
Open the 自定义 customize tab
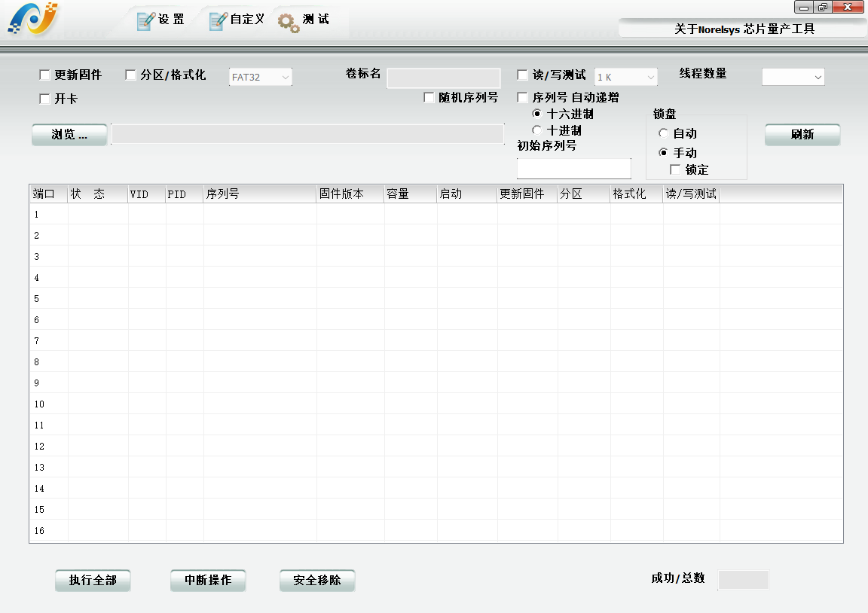tap(237, 20)
